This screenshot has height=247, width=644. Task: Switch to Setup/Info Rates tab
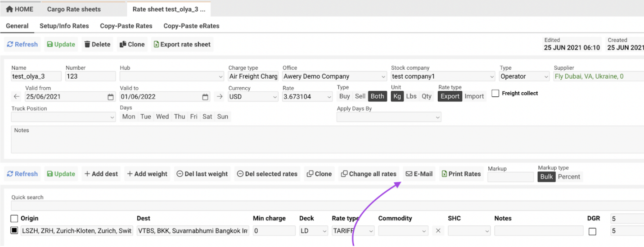(64, 26)
